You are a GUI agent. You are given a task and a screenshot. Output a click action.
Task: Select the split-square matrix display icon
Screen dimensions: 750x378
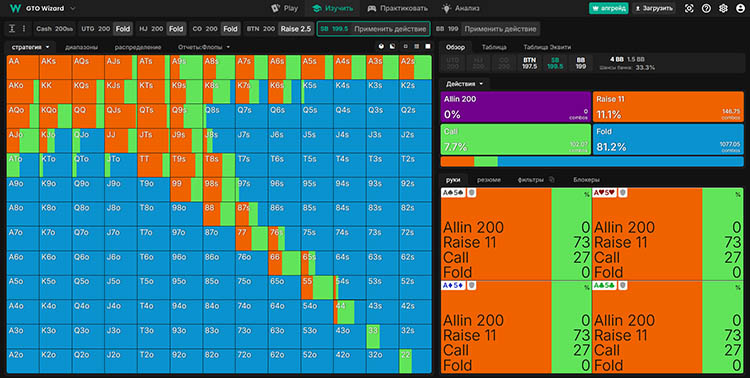(392, 46)
